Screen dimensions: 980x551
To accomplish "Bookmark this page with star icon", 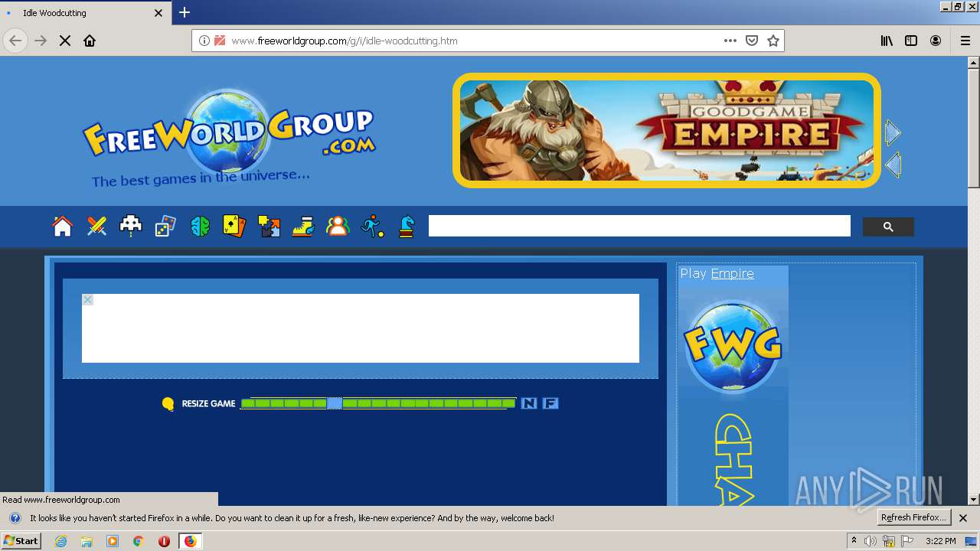I will click(x=773, y=41).
